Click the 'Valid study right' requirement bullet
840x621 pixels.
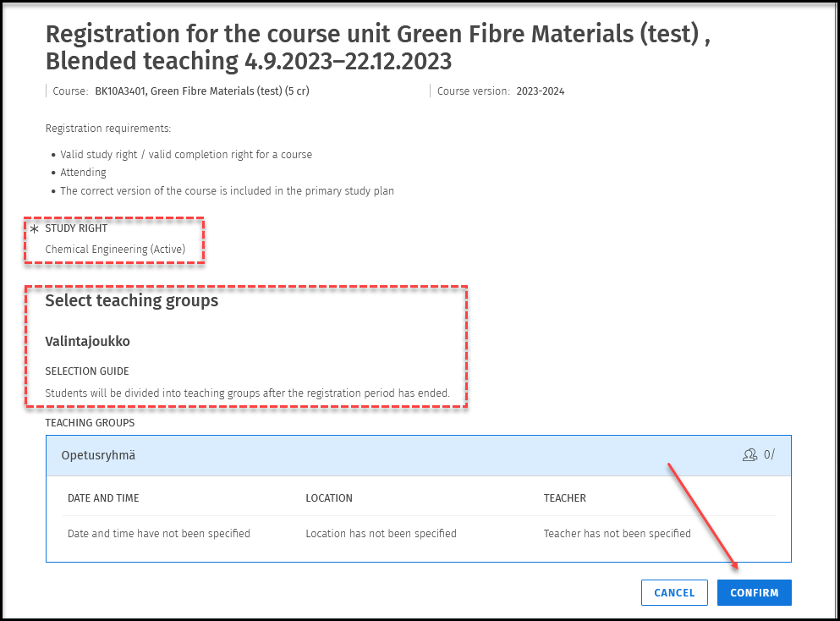pos(186,155)
